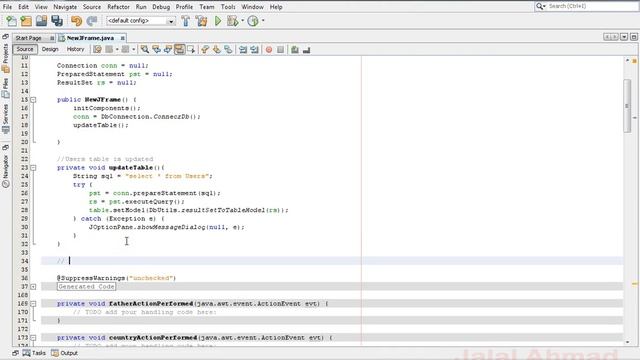Click the collapsed Generated Code label

(87, 287)
